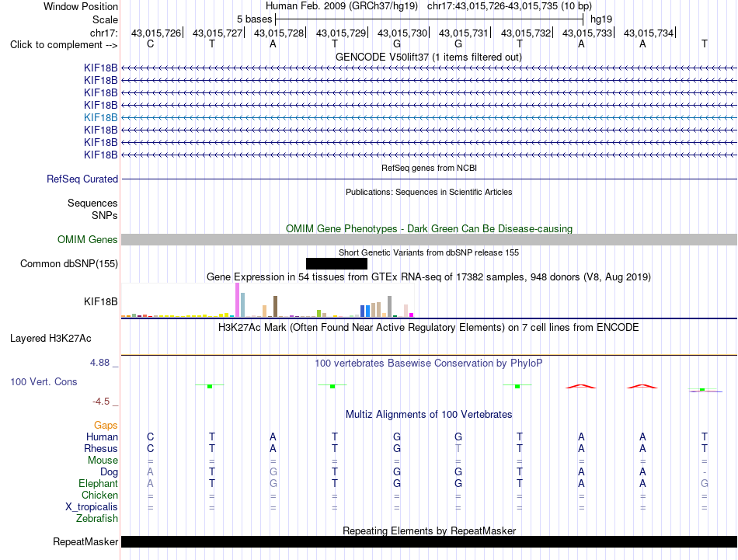738x560 pixels.
Task: Click position label 43,015,732 on the ruler
Action: pyautogui.click(x=526, y=33)
